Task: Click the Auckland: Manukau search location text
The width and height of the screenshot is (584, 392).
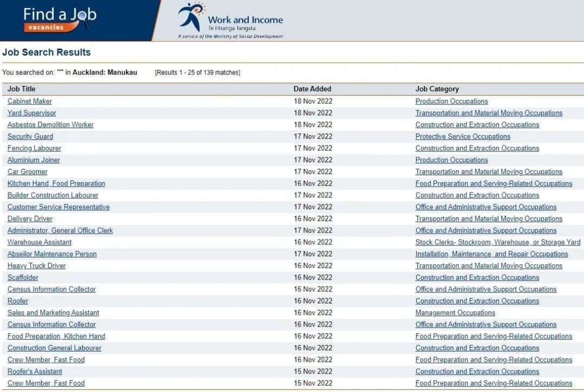Action: pos(105,72)
